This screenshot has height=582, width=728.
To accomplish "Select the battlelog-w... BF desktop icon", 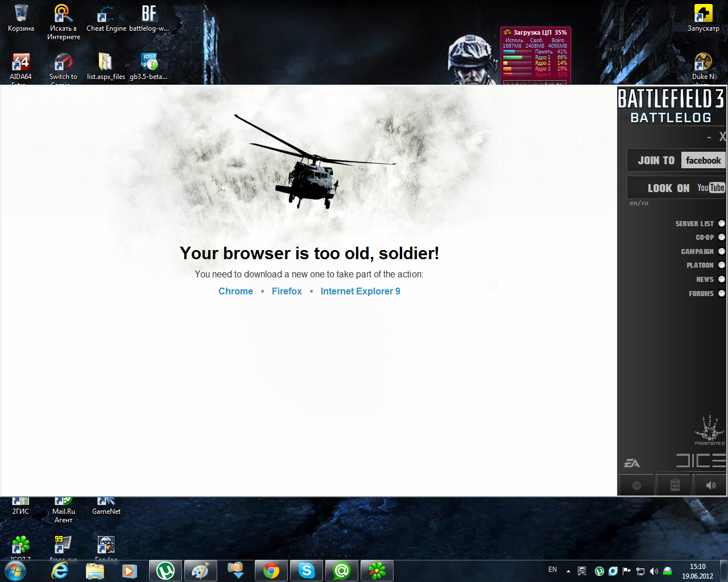I will click(149, 18).
